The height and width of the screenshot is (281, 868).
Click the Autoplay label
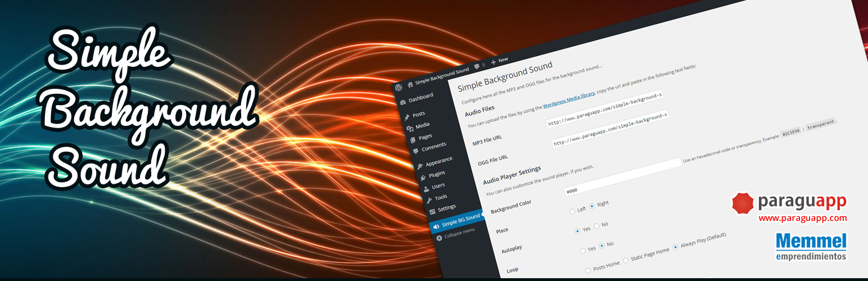tap(513, 248)
